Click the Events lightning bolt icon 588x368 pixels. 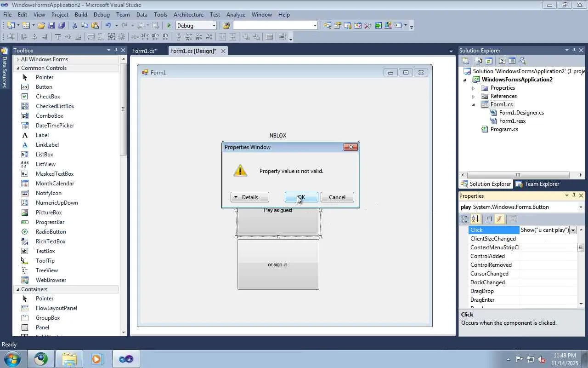(x=499, y=219)
